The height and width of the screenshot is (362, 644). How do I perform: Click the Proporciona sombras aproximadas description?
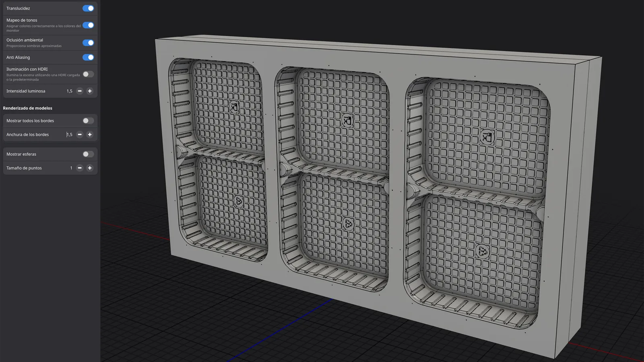(x=34, y=46)
